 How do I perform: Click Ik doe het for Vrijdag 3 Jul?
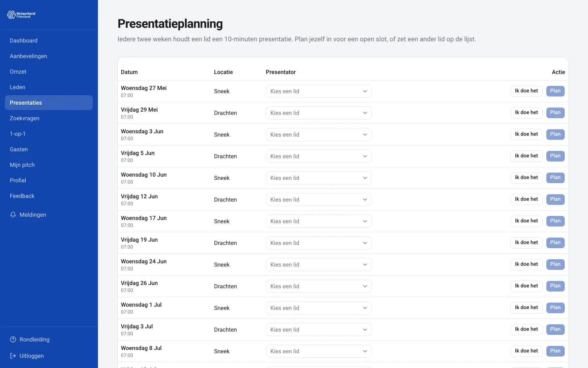coord(526,329)
